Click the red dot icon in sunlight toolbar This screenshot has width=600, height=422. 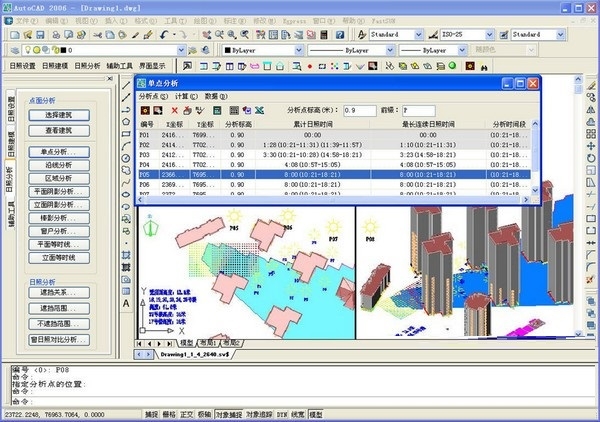pyautogui.click(x=310, y=66)
